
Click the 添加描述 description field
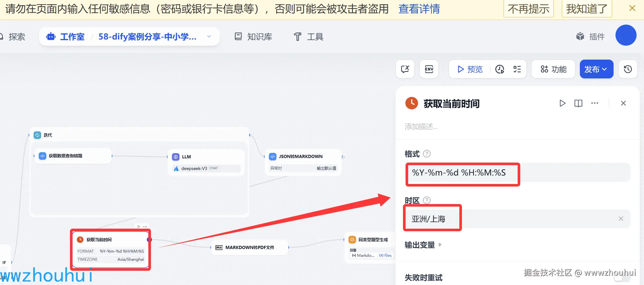point(421,127)
